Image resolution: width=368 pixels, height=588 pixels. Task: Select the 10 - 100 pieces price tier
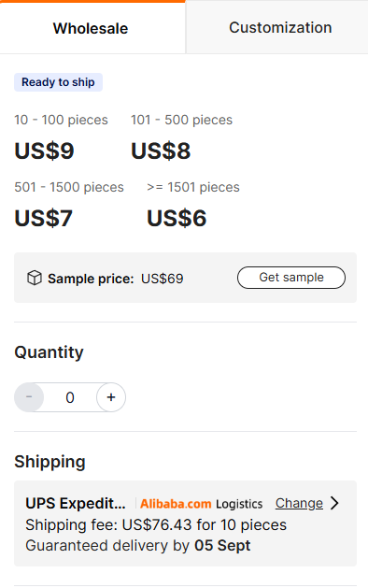pos(61,136)
